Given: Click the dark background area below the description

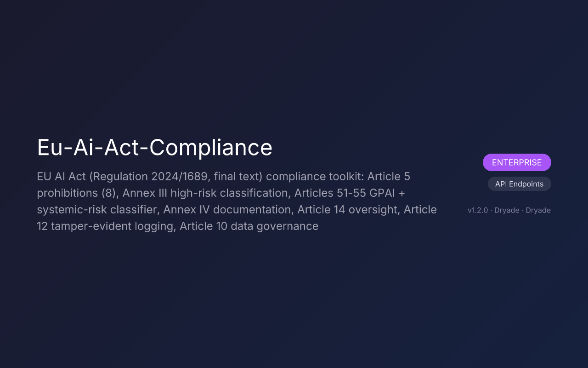Looking at the screenshot, I should coord(230,285).
